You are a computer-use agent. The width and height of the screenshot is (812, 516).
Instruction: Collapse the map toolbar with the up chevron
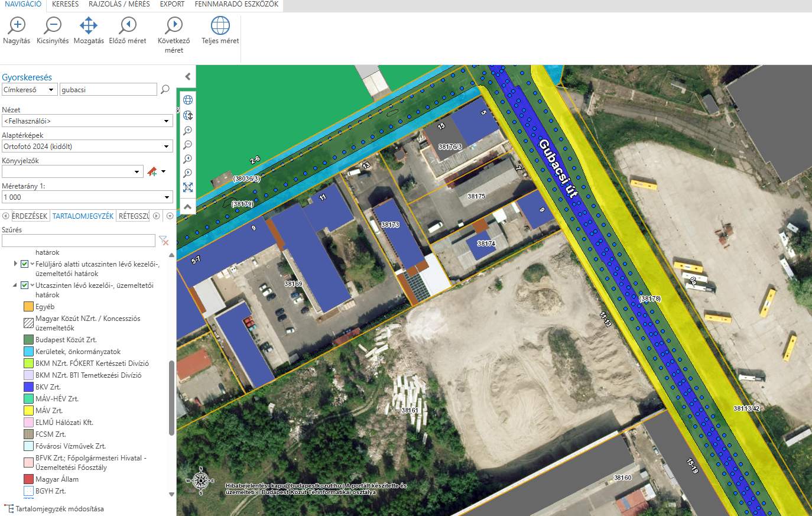click(187, 207)
